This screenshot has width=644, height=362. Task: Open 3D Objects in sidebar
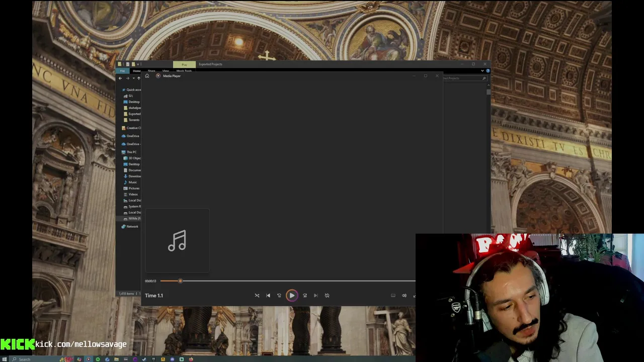click(132, 158)
